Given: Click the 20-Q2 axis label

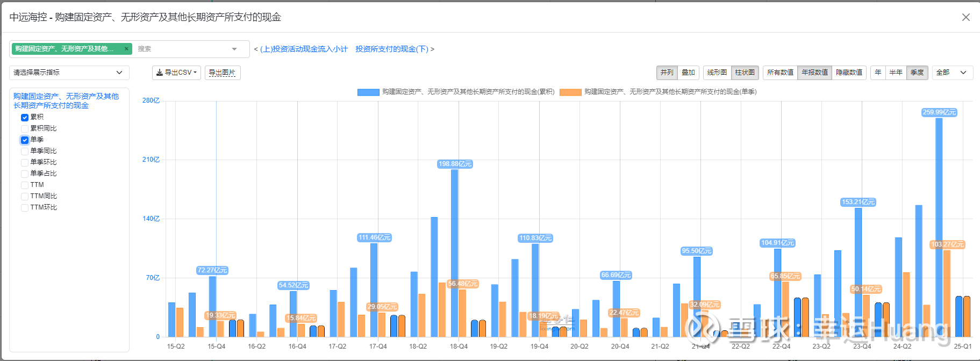Looking at the screenshot, I should click(x=580, y=346).
